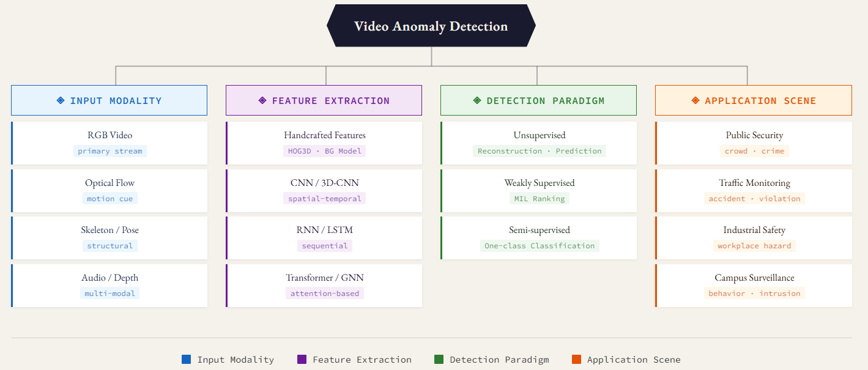Click the "One-class Classification" tag
Image resolution: width=868 pixels, height=370 pixels.
point(540,246)
